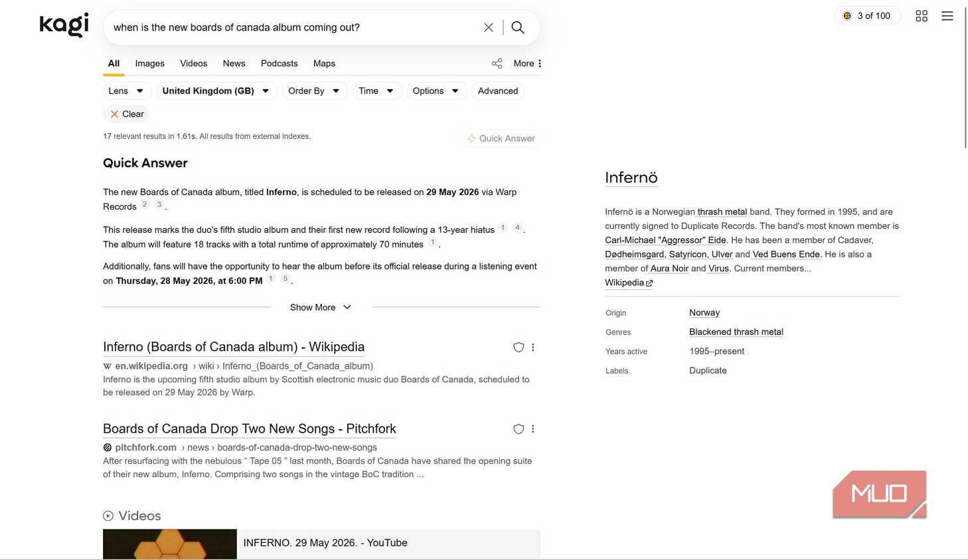Switch to the Videos tab
The image size is (968, 560).
194,64
